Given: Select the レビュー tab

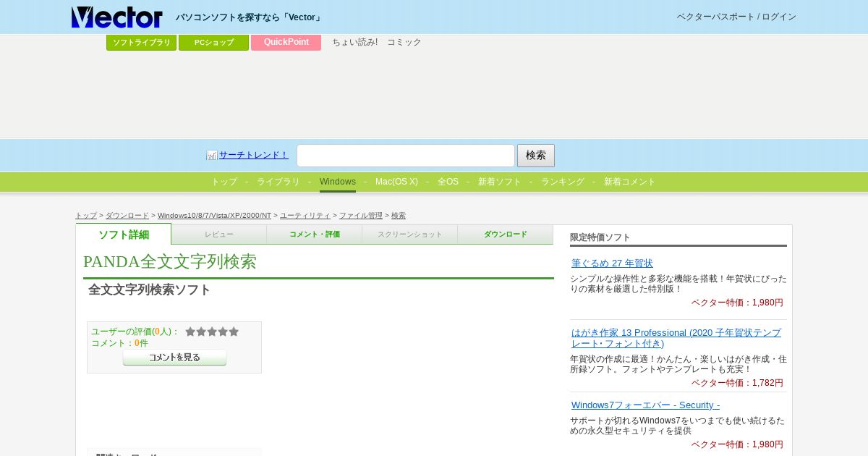Looking at the screenshot, I should pyautogui.click(x=219, y=235).
